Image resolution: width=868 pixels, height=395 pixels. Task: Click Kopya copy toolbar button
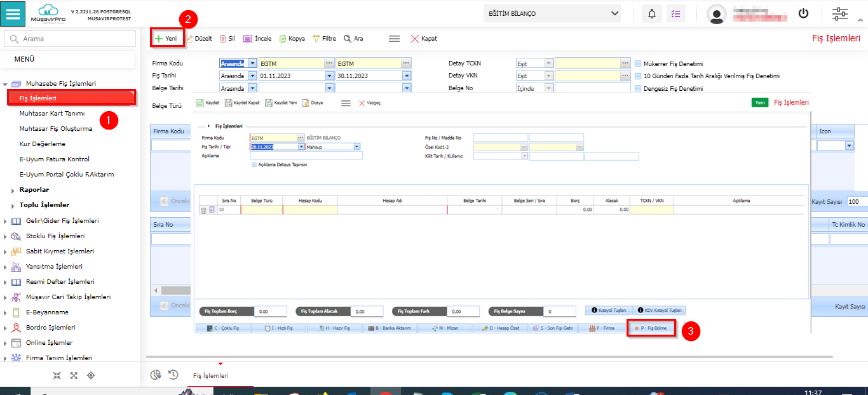292,39
